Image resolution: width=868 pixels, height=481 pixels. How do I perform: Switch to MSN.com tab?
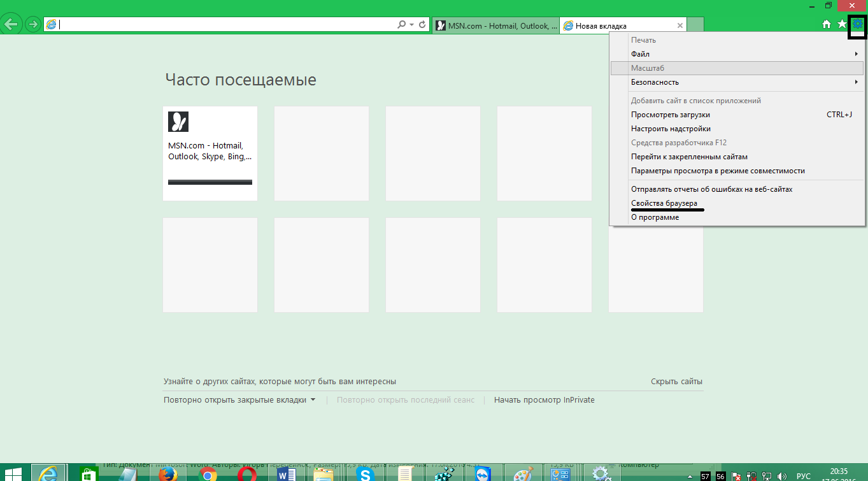[495, 25]
